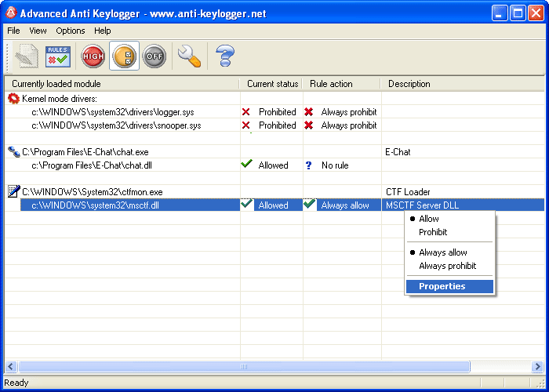Choose Prohibit in the context menu
This screenshot has width=549, height=392.
point(449,232)
